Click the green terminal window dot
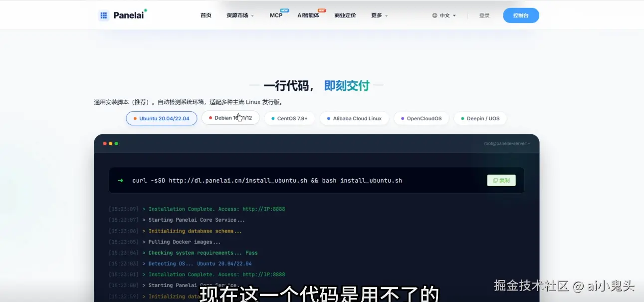This screenshot has height=302, width=644. (x=116, y=144)
